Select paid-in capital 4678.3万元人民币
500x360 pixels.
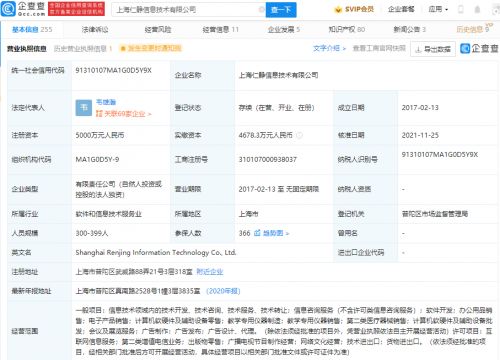(265, 135)
